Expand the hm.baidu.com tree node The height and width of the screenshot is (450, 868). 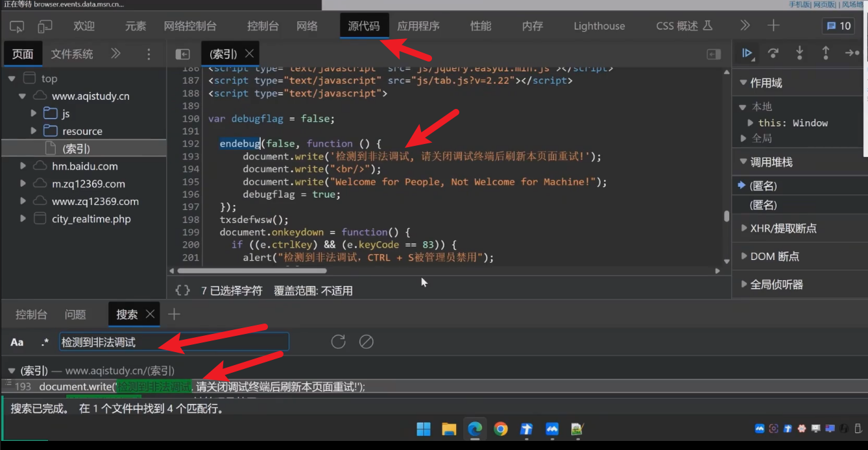click(23, 166)
